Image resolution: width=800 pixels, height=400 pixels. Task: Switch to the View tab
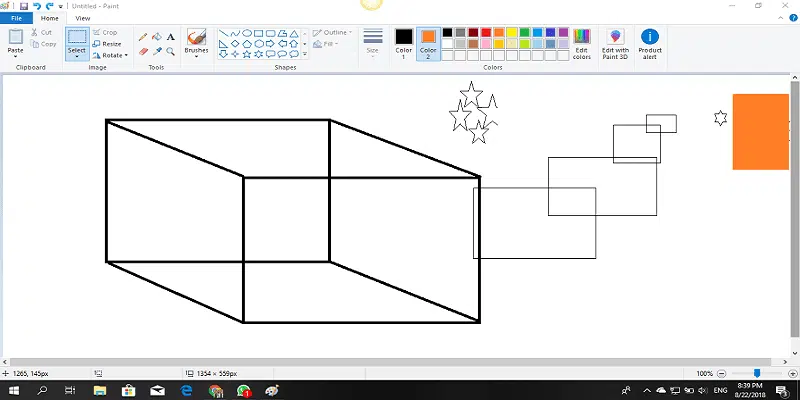tap(82, 18)
